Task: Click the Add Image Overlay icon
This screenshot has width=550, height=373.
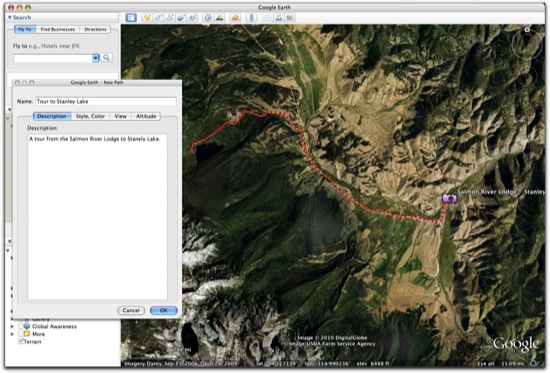Action: 181,18
